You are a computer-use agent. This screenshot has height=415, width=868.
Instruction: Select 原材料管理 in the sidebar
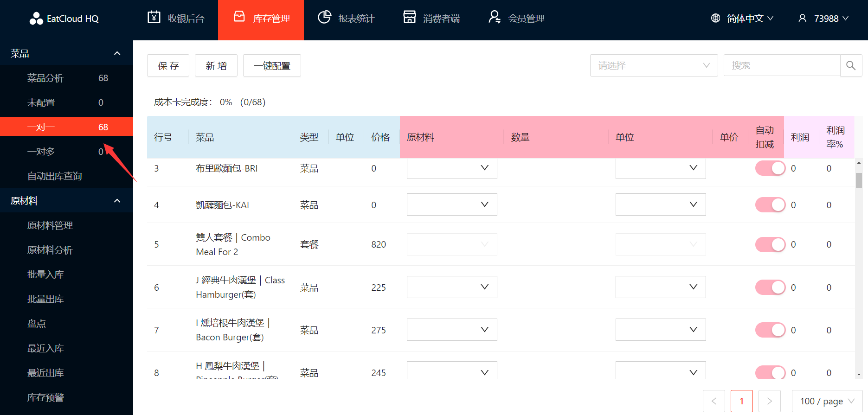[50, 225]
